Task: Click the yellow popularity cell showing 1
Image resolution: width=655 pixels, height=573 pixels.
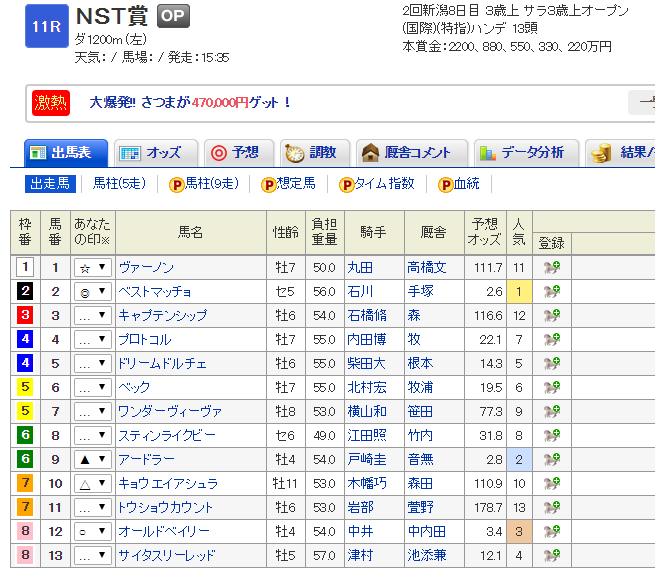Action: pyautogui.click(x=519, y=292)
